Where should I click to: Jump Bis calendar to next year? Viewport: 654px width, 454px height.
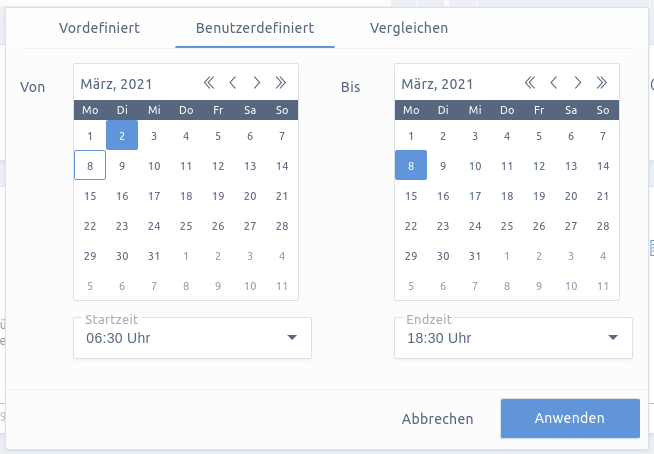click(602, 83)
